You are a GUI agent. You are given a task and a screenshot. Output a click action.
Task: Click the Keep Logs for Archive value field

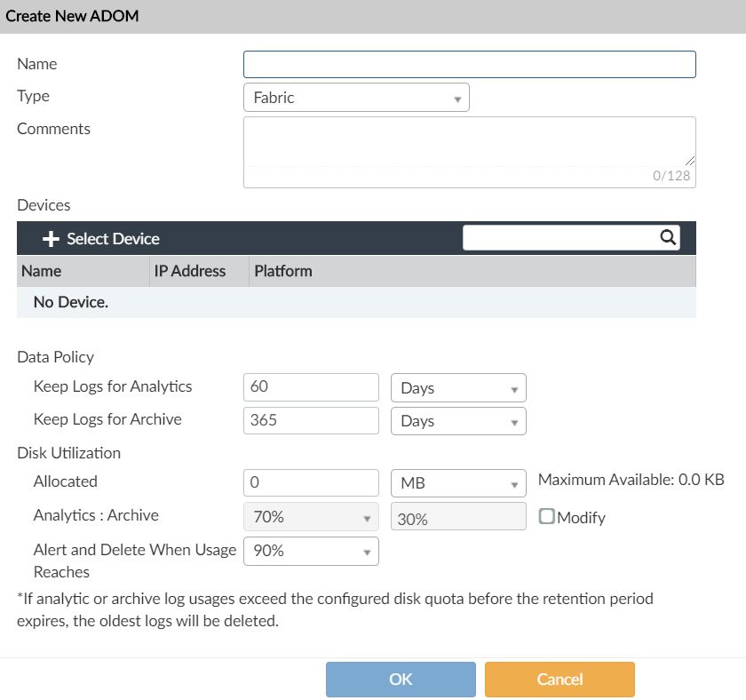(311, 420)
